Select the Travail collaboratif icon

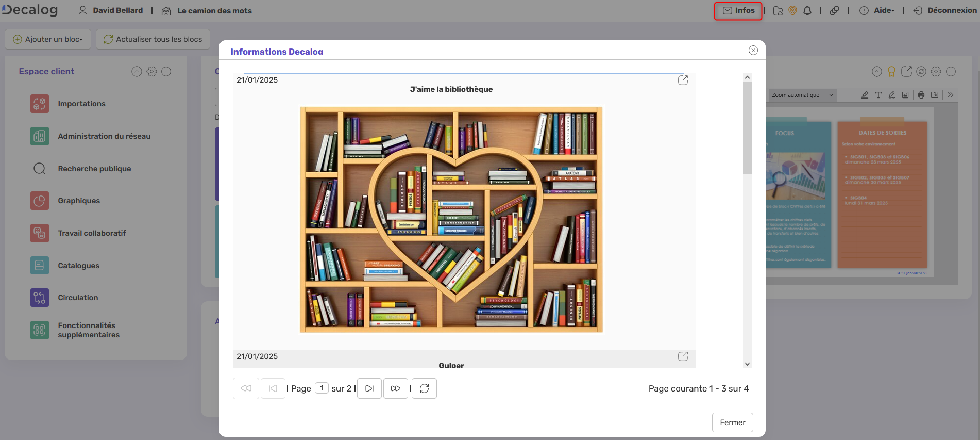click(40, 233)
